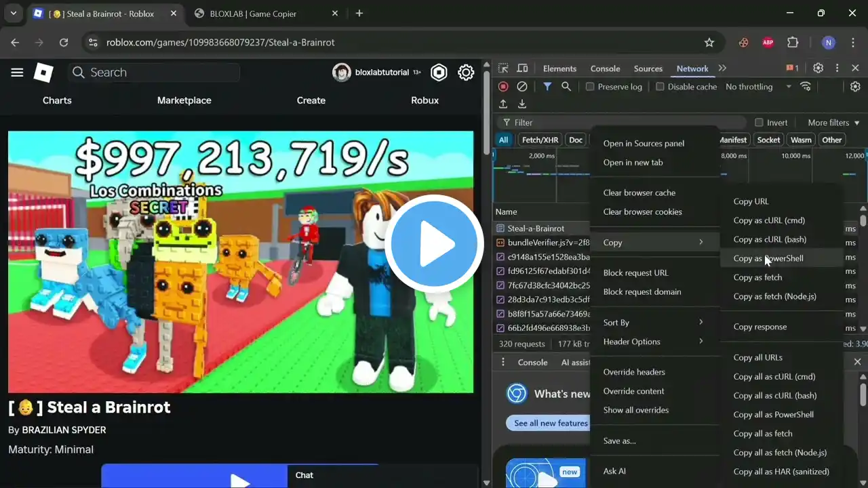Open the Create link
The image size is (868, 488).
[311, 100]
